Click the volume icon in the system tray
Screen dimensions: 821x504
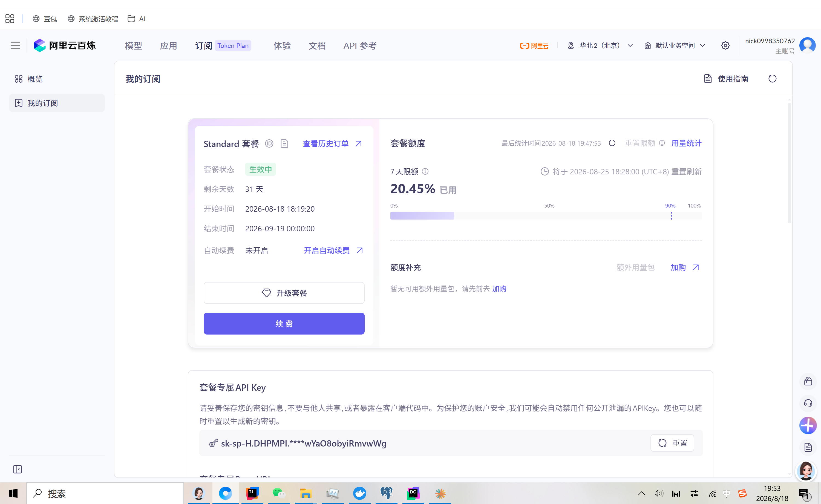click(x=659, y=494)
